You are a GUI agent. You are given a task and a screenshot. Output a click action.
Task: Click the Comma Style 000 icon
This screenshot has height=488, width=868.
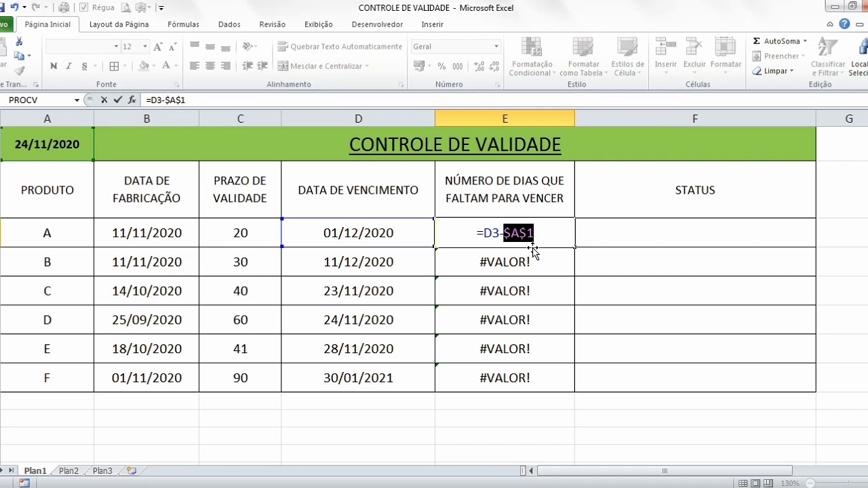(458, 66)
